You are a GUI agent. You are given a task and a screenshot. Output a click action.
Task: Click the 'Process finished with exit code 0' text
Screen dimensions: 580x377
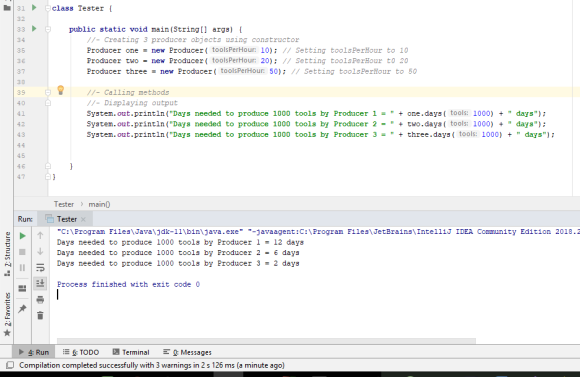coord(128,284)
